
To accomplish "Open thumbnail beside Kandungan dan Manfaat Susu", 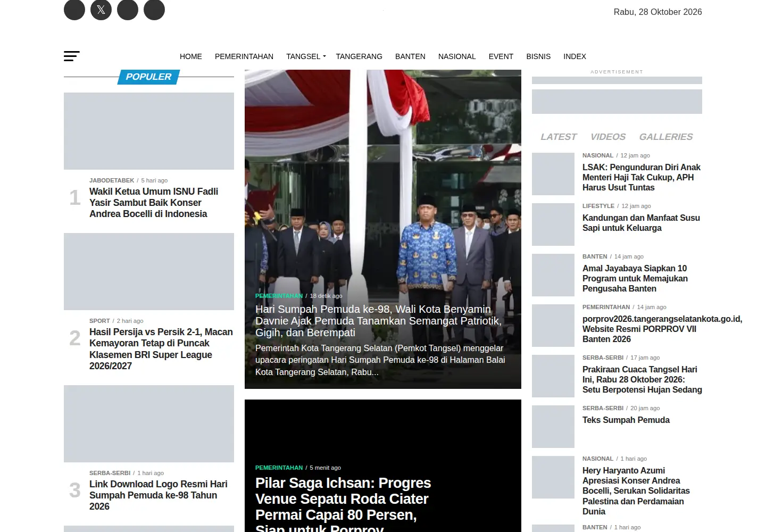I will click(553, 225).
